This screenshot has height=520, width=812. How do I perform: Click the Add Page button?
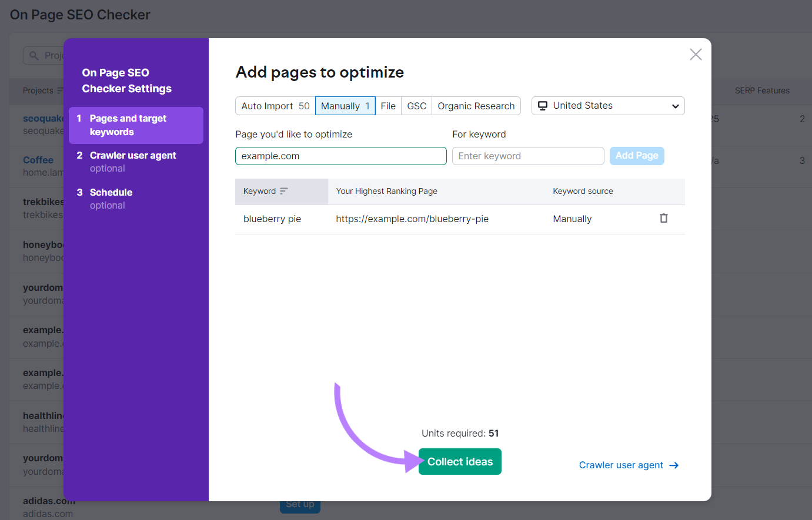(637, 156)
